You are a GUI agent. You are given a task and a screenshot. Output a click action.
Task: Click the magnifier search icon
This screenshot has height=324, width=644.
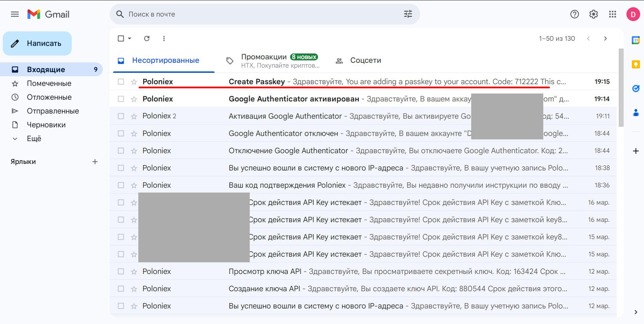pyautogui.click(x=120, y=14)
